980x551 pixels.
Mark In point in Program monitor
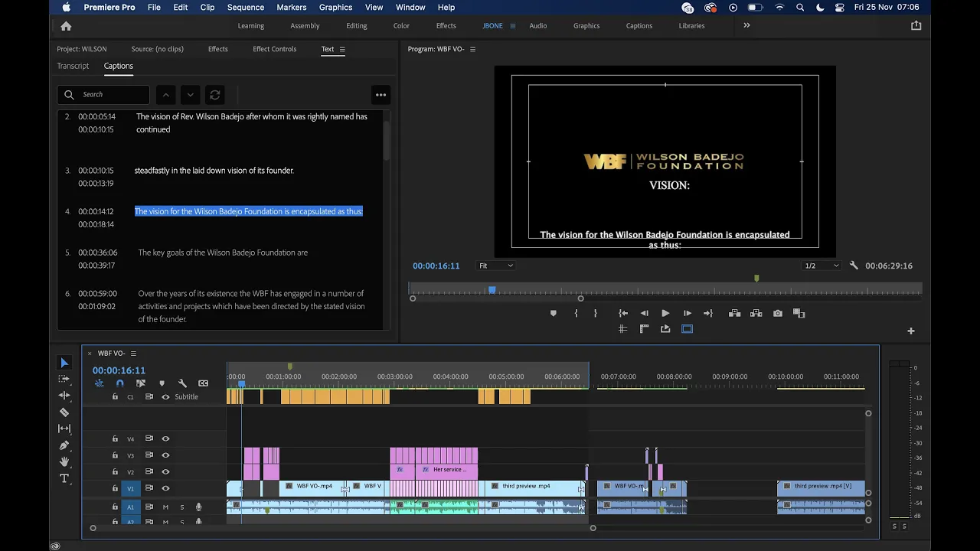click(x=576, y=313)
